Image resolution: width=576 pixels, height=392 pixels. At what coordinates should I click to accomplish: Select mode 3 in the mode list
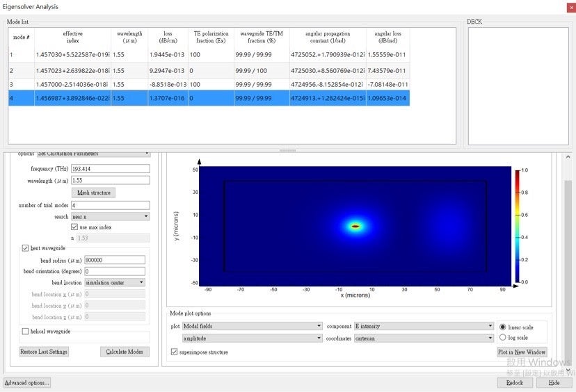(x=209, y=84)
